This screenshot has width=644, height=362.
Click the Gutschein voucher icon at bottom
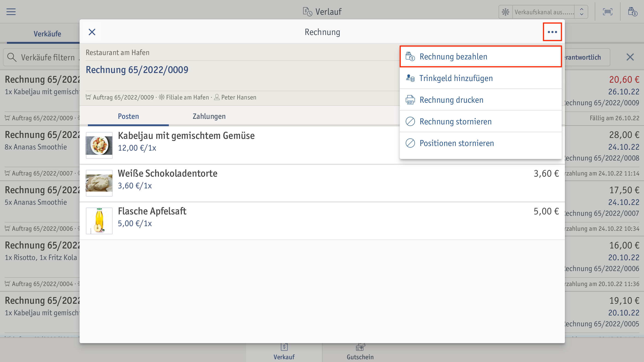tap(360, 347)
